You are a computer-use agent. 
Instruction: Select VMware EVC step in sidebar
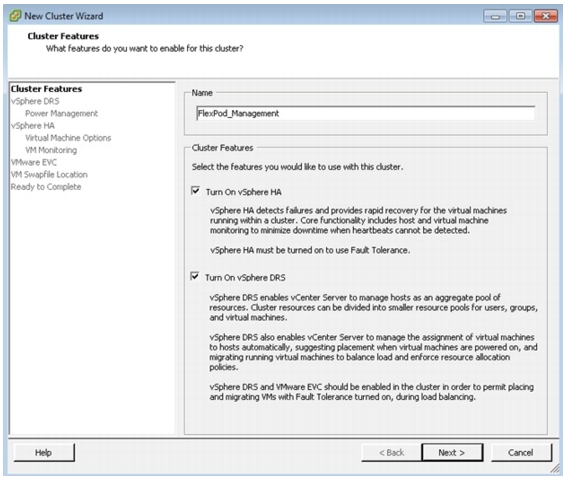click(x=34, y=162)
